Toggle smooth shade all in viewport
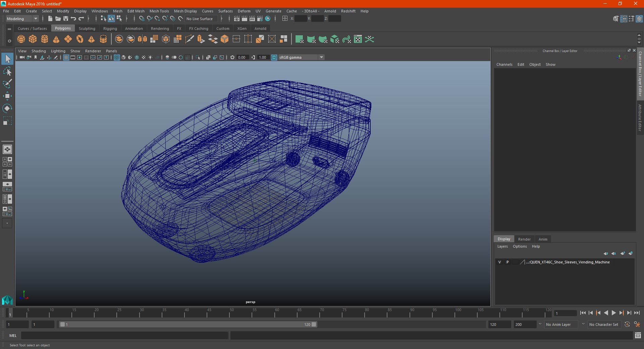The image size is (644, 349). click(x=123, y=57)
